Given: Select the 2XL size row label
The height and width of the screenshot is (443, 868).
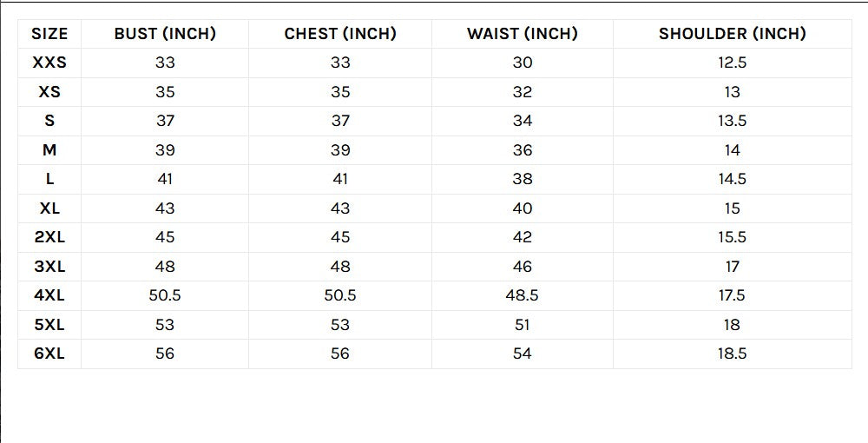Looking at the screenshot, I should point(49,237).
